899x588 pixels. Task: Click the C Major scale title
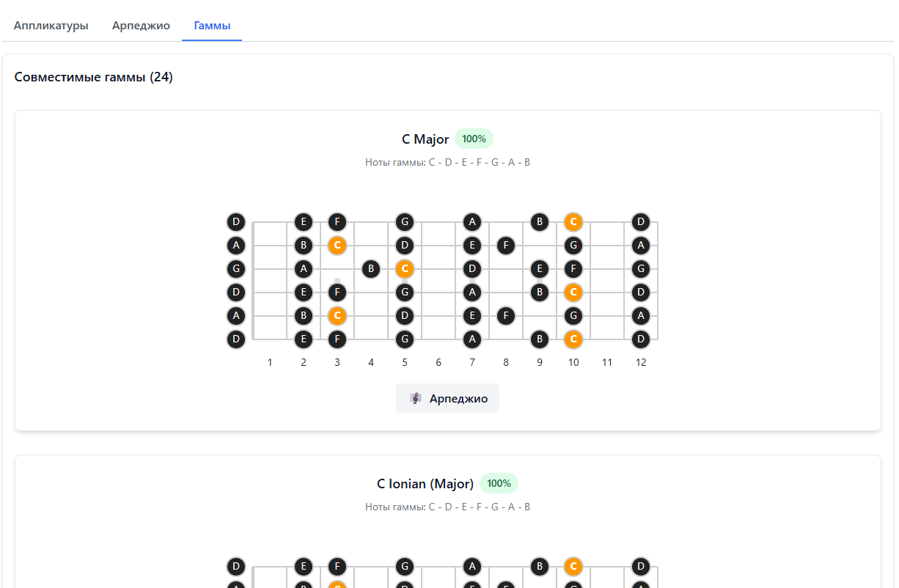[x=425, y=139]
